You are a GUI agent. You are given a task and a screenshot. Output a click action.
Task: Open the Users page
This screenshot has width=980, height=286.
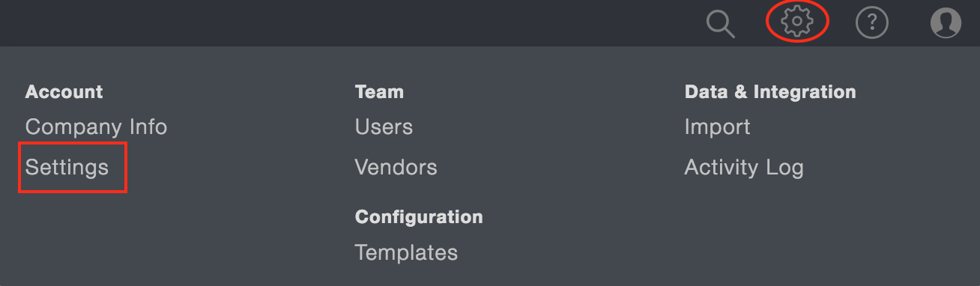(384, 127)
